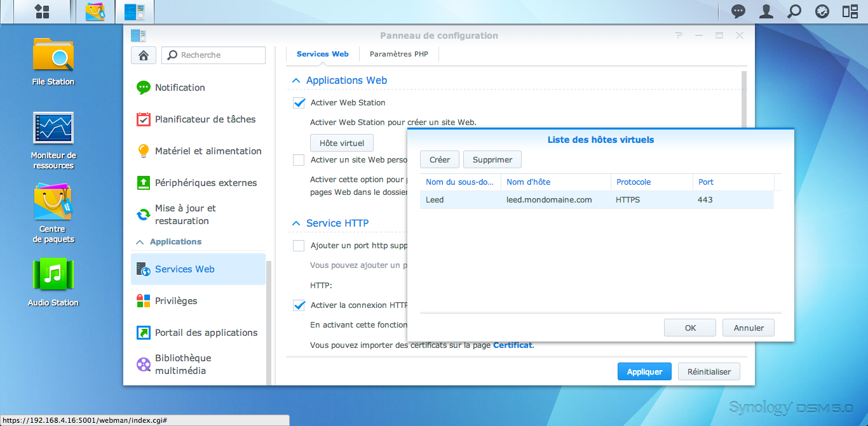Switch to the Paramètres PHP tab
Viewport: 868px width, 426px height.
399,55
